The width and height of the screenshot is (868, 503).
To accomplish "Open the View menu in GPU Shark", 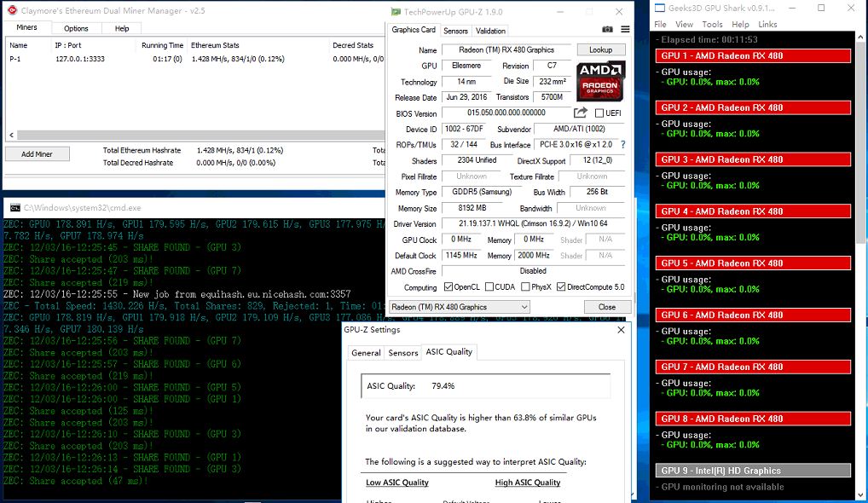I will point(686,25).
